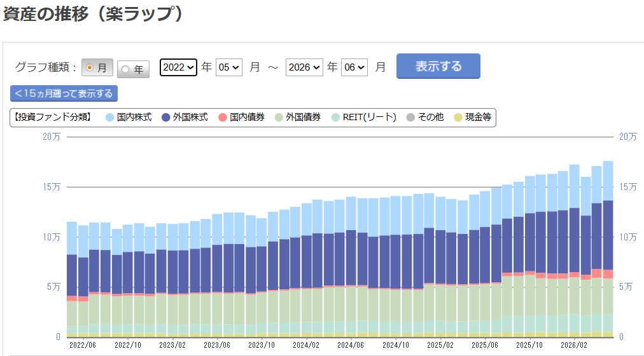Open the end month 06 dropdown

[354, 67]
